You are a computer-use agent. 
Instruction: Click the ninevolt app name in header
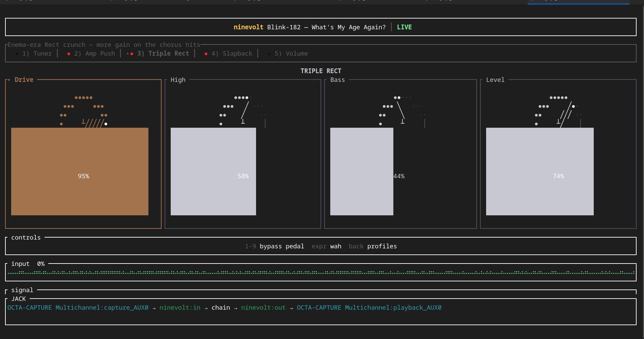(248, 27)
